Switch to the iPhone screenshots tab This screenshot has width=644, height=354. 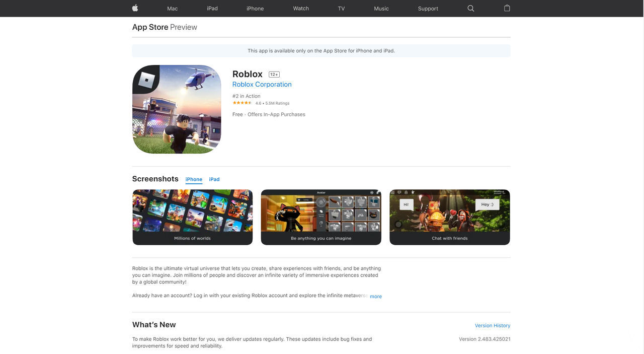pos(194,179)
